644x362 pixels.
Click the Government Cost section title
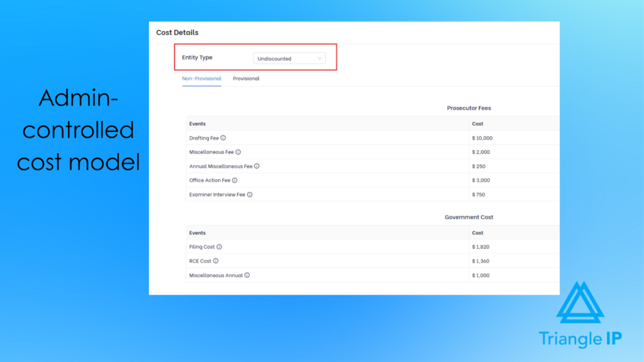click(470, 217)
